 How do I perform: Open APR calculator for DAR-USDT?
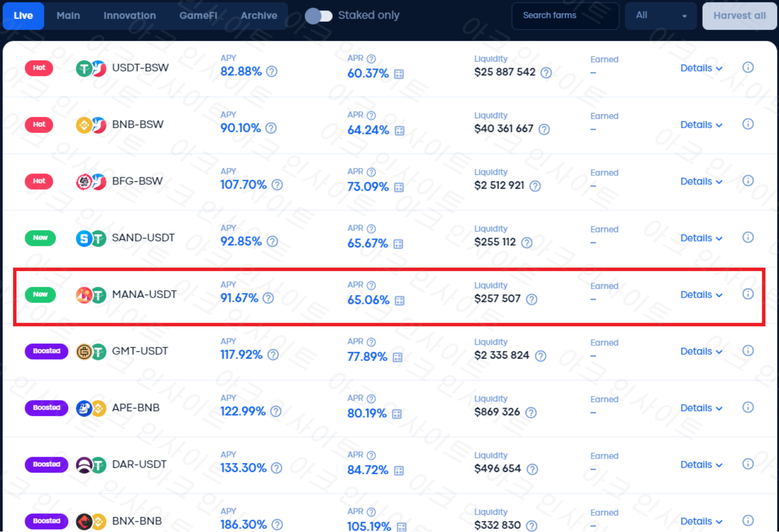pyautogui.click(x=399, y=471)
